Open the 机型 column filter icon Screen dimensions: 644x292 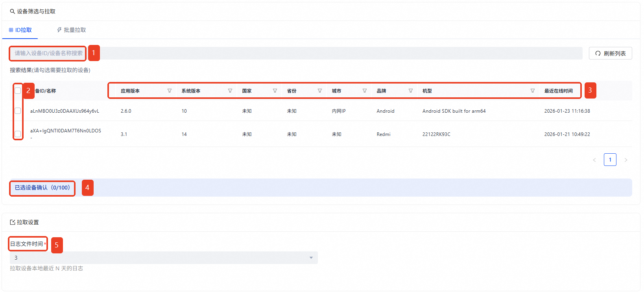pyautogui.click(x=533, y=91)
